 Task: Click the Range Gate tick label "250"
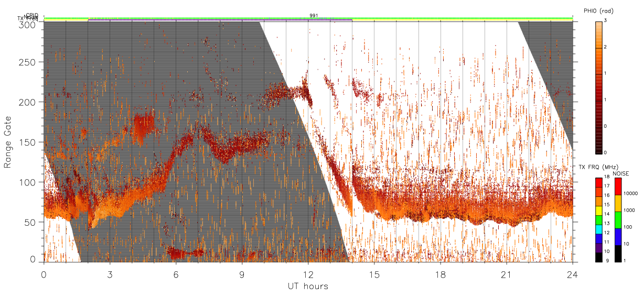[28, 62]
